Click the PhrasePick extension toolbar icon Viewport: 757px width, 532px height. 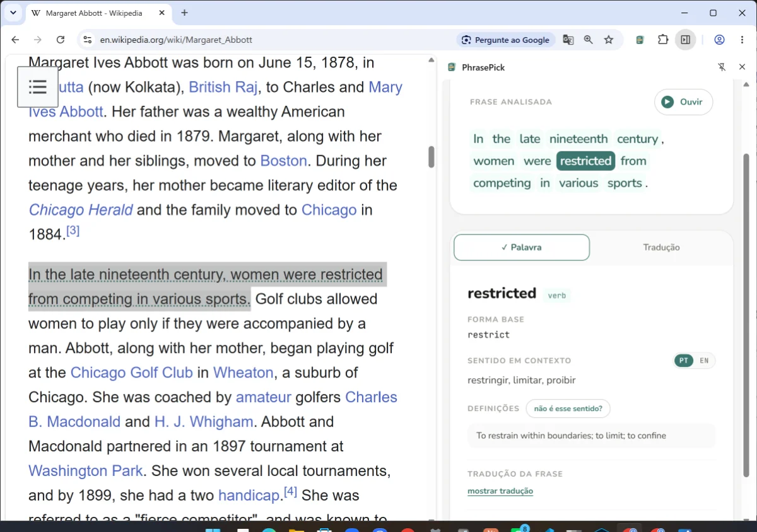coord(640,40)
